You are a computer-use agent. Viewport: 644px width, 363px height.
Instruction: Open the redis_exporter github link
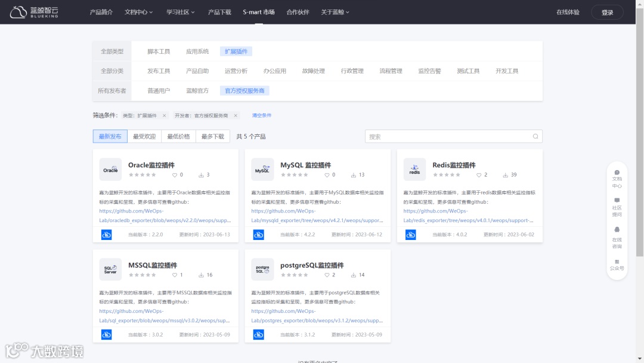(x=468, y=216)
